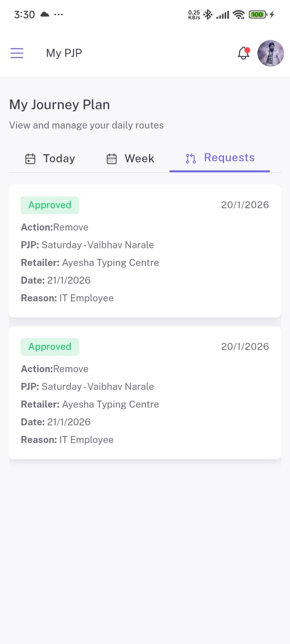This screenshot has width=290, height=644.
Task: Click the calendar icon beside Week
Action: click(x=112, y=159)
